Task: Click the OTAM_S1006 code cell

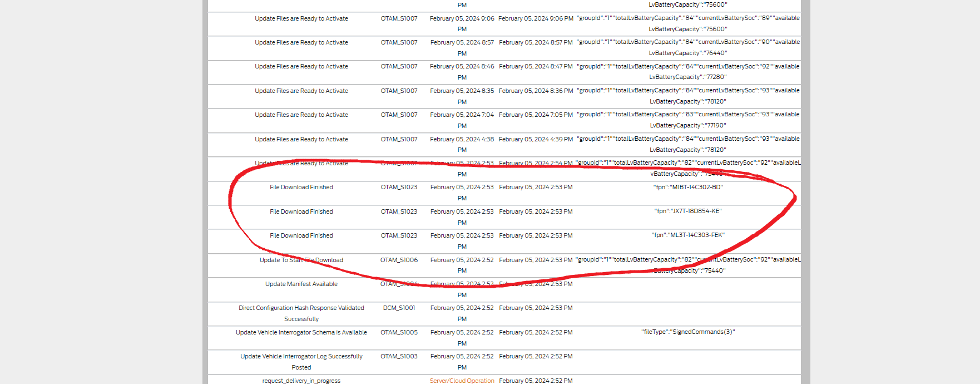Action: (399, 260)
